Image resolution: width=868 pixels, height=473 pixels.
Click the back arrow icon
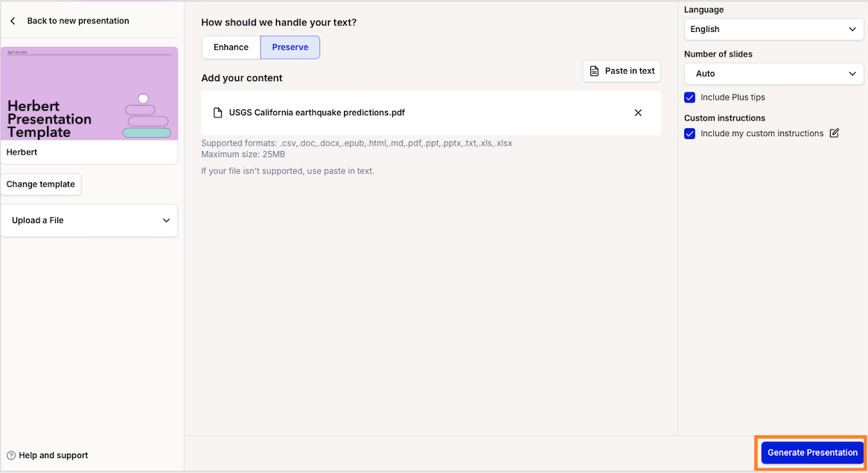pos(13,21)
